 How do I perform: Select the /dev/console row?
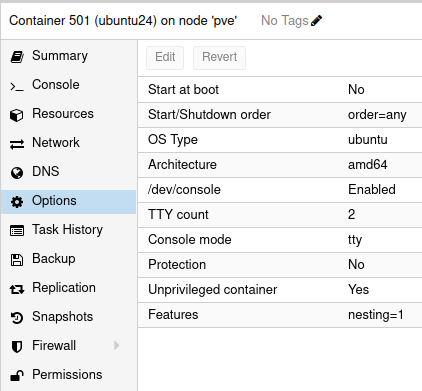(280, 190)
